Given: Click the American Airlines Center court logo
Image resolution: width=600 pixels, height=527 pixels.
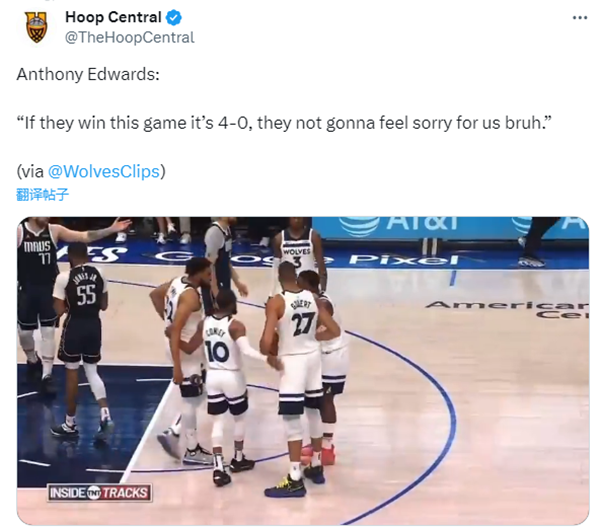Looking at the screenshot, I should point(507,310).
